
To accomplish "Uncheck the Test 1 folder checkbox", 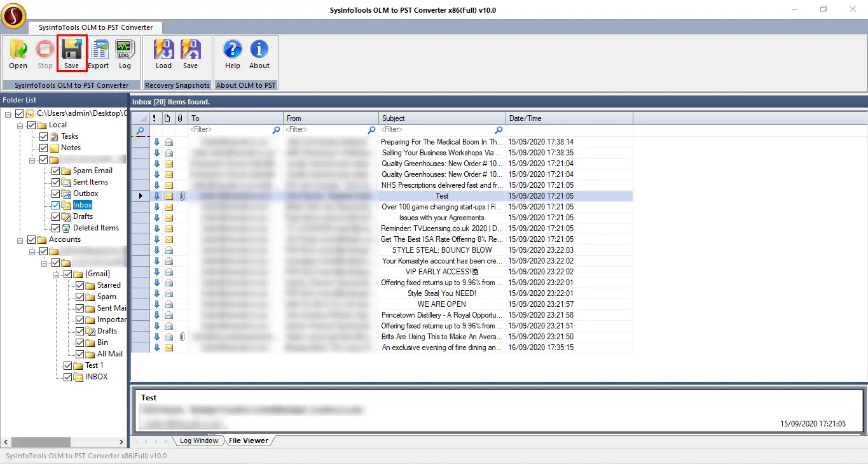I will (67, 365).
